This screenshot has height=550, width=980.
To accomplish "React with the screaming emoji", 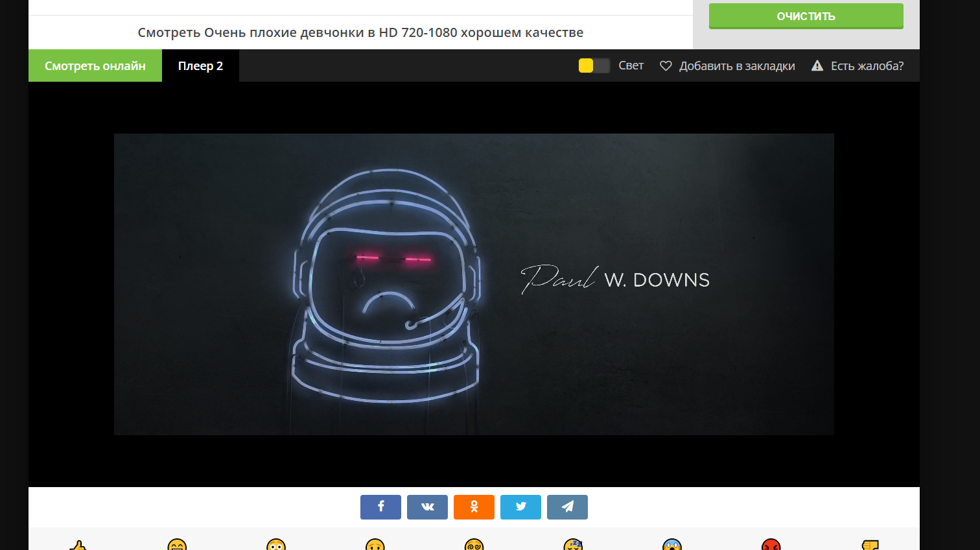I will [x=672, y=545].
